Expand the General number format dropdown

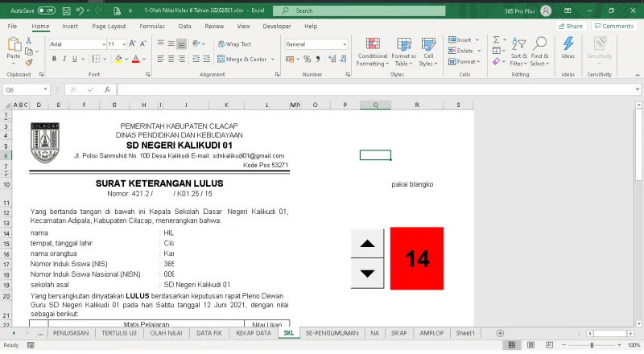[x=343, y=44]
